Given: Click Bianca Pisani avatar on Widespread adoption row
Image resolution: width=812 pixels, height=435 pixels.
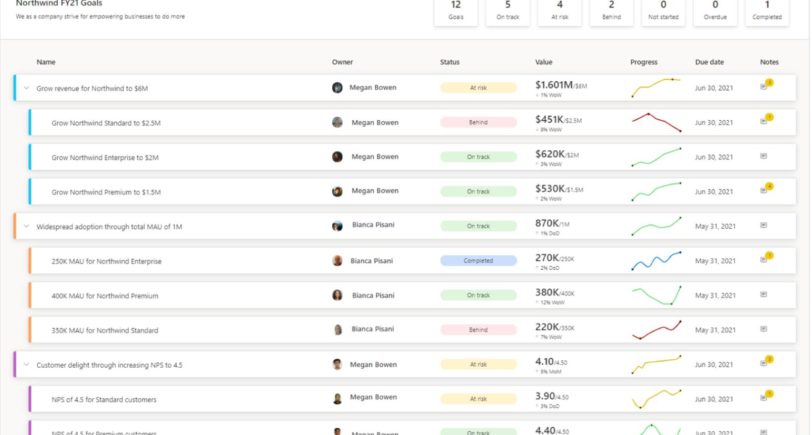Looking at the screenshot, I should (x=337, y=226).
